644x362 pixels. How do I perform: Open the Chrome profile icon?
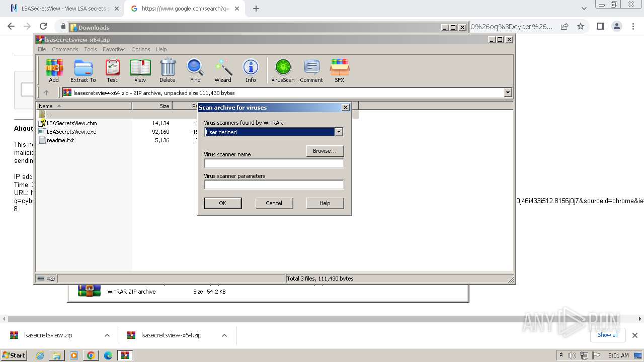tap(616, 27)
